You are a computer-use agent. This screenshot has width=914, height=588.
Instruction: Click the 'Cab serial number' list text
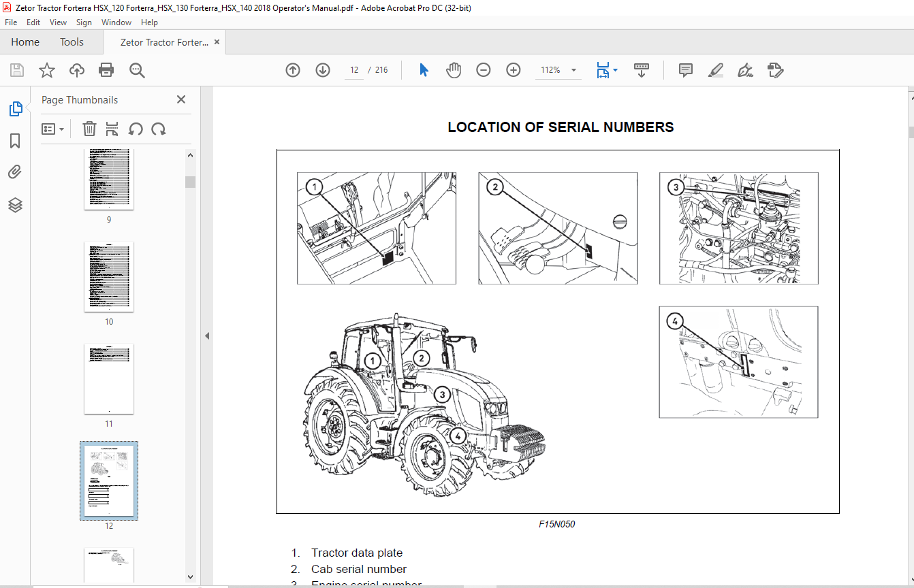tap(359, 569)
